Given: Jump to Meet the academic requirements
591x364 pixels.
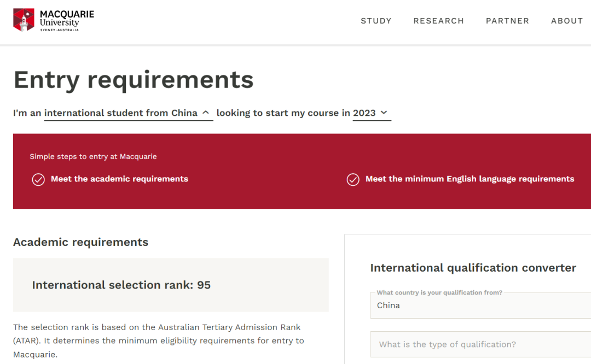Looking at the screenshot, I should coord(119,179).
